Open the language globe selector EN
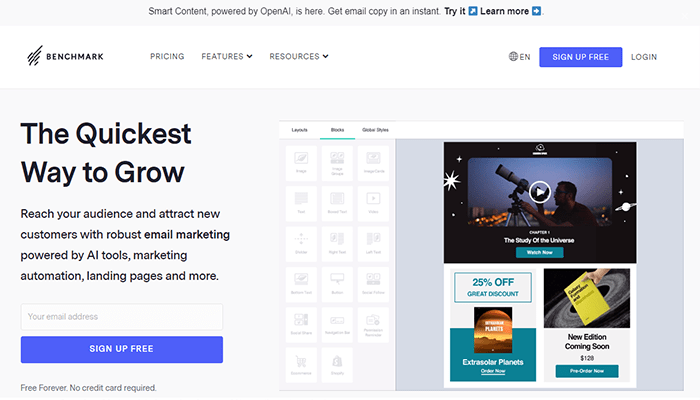This screenshot has width=700, height=400. click(x=519, y=57)
